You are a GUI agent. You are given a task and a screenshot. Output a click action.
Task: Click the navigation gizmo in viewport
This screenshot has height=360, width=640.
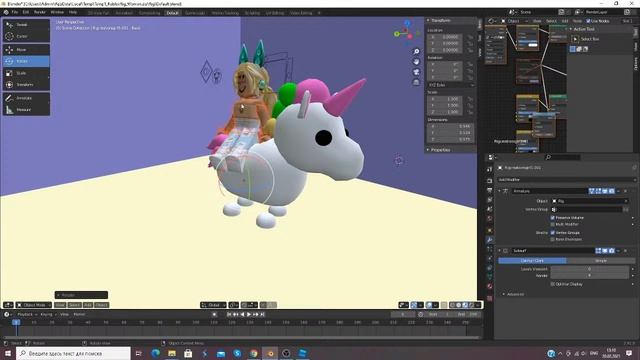tap(407, 33)
